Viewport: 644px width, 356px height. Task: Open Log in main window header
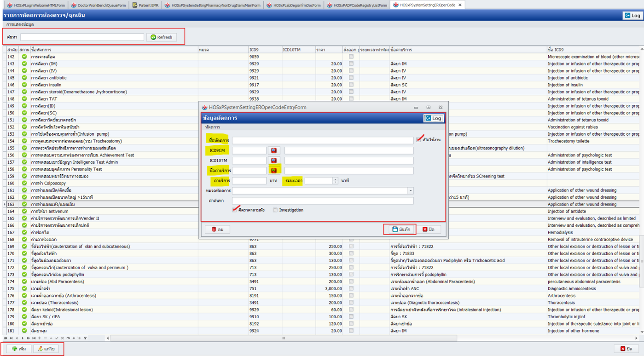[632, 15]
